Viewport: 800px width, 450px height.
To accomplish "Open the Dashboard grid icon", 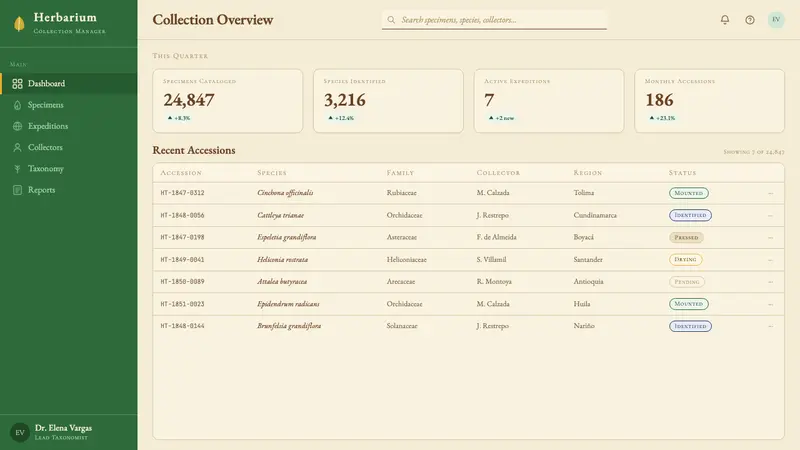I will (17, 84).
